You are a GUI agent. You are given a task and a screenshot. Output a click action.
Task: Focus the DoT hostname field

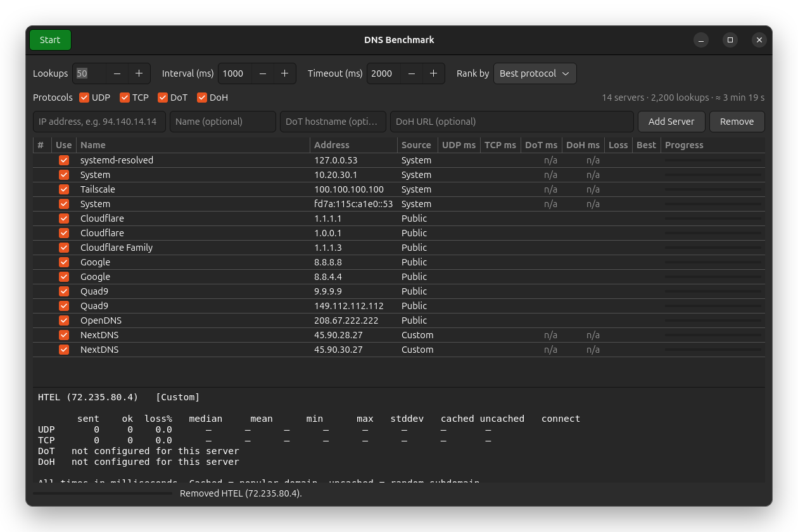point(333,122)
